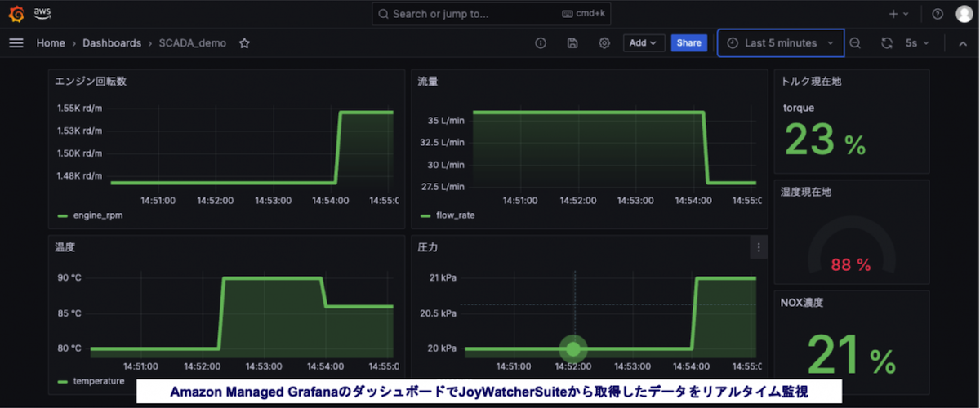Click the highlighted data point in 圧力 chart

(573, 349)
